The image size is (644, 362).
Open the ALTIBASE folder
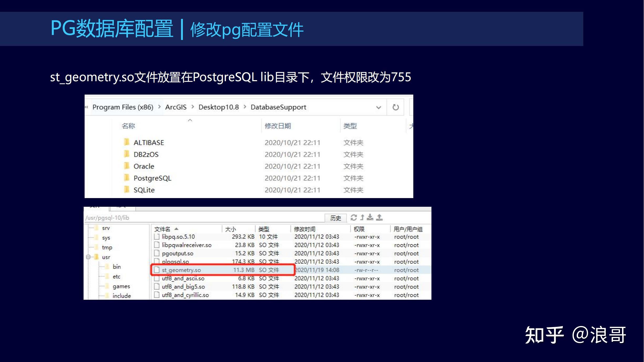[148, 143]
